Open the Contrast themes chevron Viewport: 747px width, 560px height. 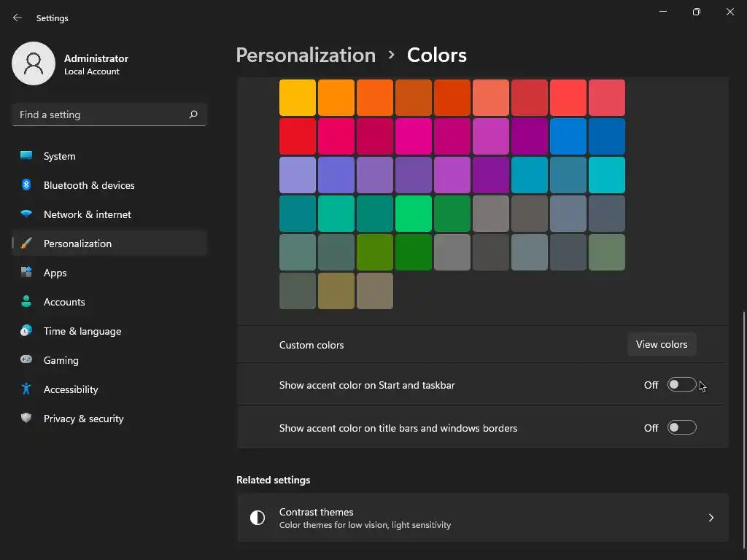coord(711,518)
